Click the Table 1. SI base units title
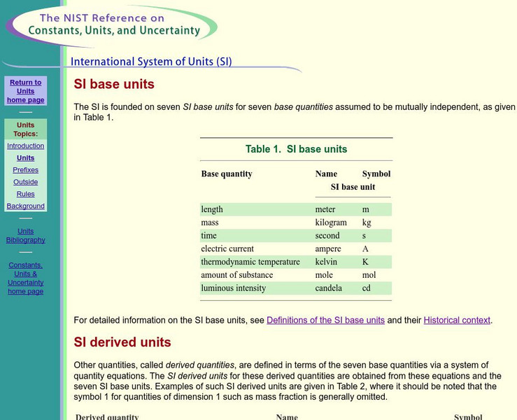Viewport: 517px width, 420px height. pos(296,149)
